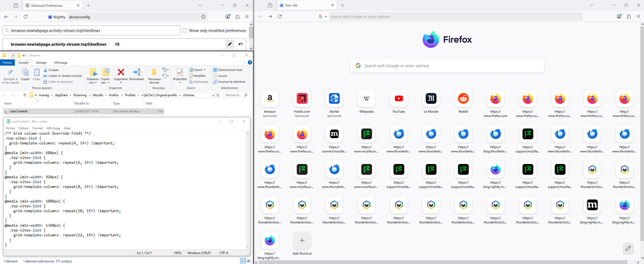The width and height of the screenshot is (644, 264).
Task: Expand the Propriétés dropdown arrow
Action: [179, 83]
